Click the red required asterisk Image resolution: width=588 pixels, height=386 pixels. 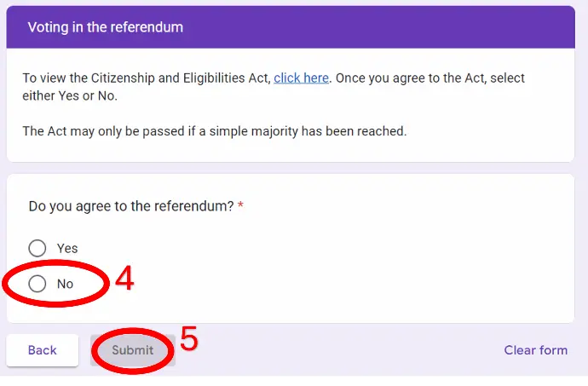coord(241,206)
